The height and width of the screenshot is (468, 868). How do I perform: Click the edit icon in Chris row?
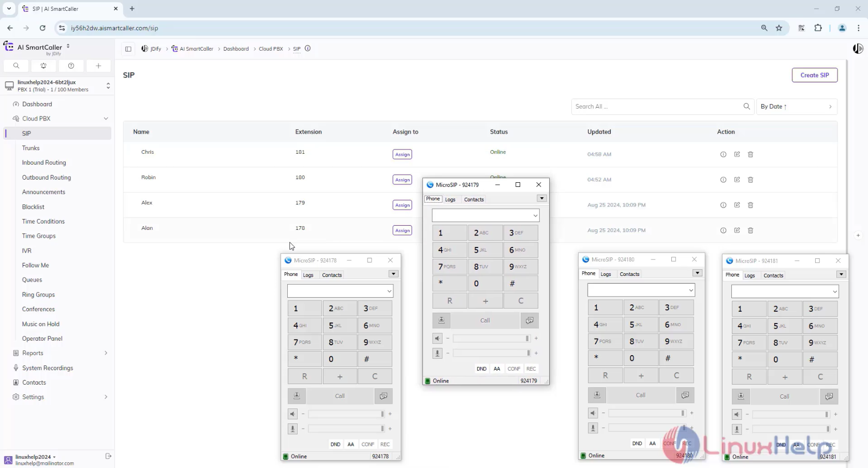(737, 154)
